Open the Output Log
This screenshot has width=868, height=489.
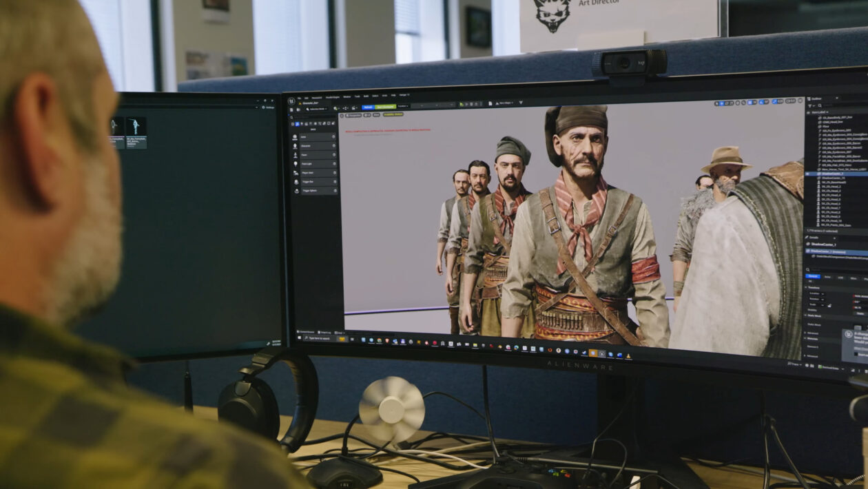(324, 332)
